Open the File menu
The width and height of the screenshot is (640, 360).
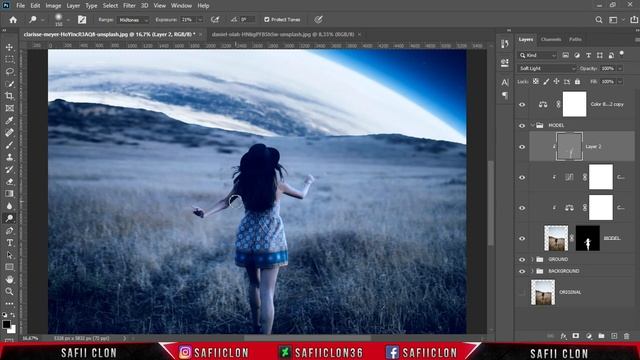[x=20, y=6]
